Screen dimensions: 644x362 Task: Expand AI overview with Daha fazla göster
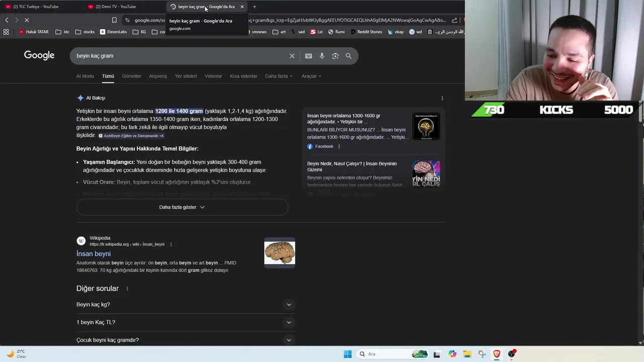[x=182, y=207]
